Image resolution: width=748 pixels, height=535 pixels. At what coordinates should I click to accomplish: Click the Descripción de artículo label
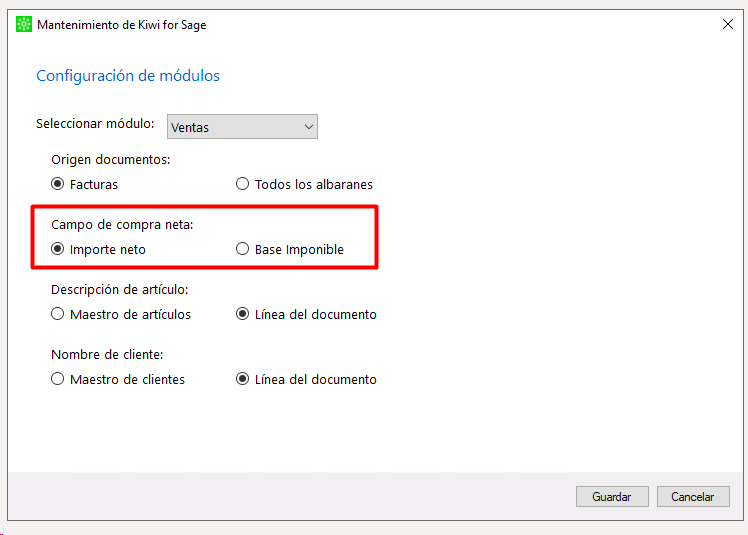tap(120, 289)
